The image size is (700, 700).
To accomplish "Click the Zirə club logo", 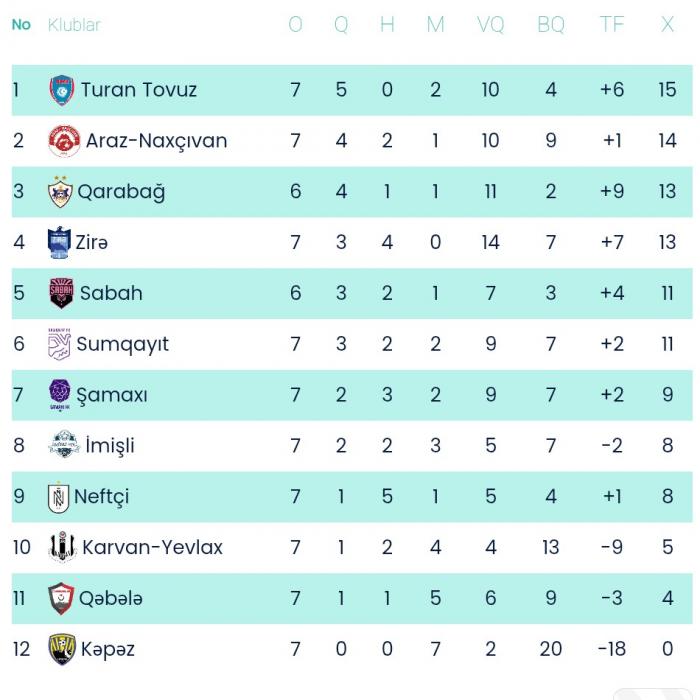I will point(59,242).
